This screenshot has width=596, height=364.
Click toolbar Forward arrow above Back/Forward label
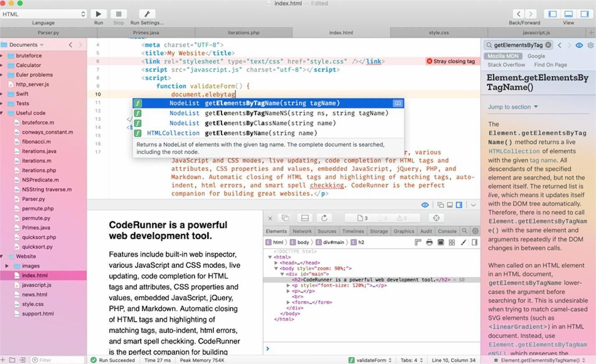click(x=531, y=14)
